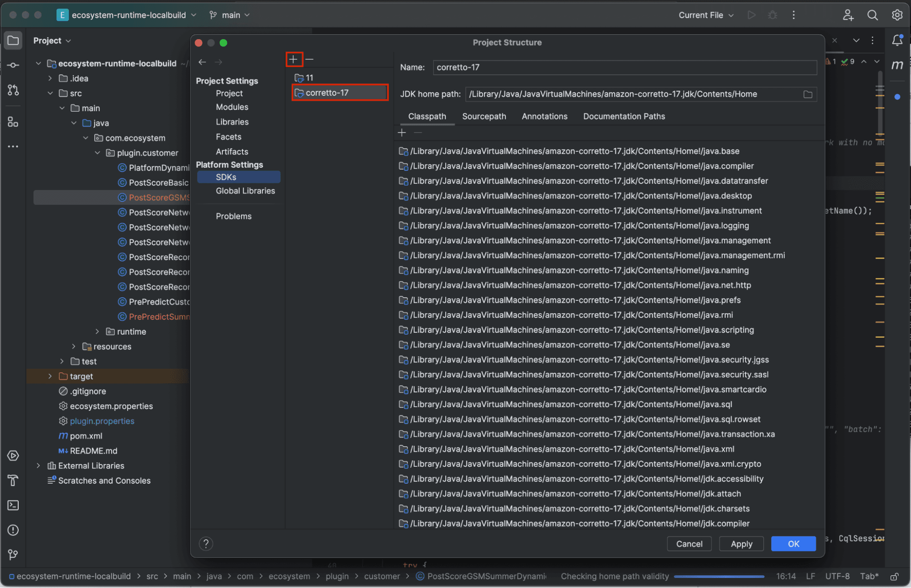Open the main branch dropdown
This screenshot has width=911, height=588.
[230, 15]
